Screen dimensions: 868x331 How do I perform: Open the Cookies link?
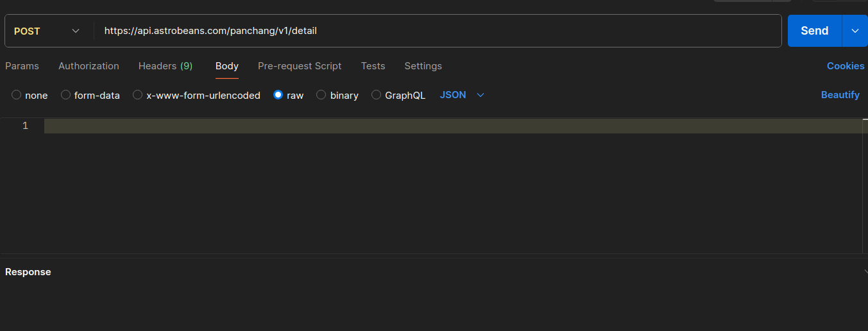click(845, 66)
